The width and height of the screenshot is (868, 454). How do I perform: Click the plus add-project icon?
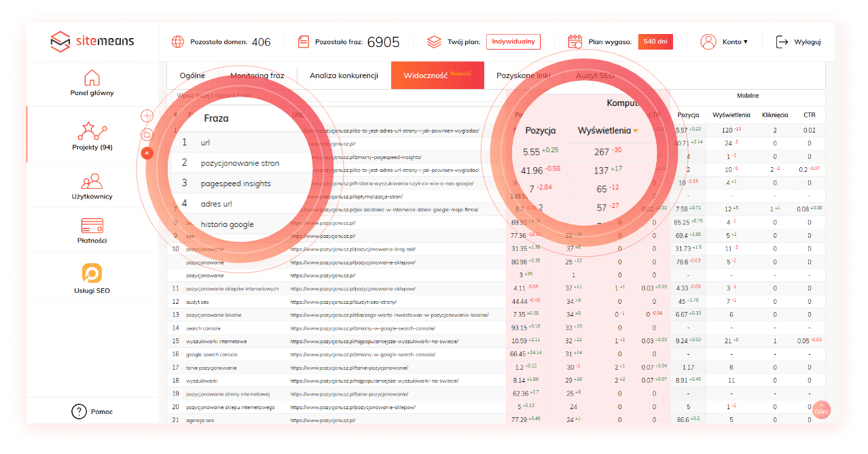pos(147,116)
